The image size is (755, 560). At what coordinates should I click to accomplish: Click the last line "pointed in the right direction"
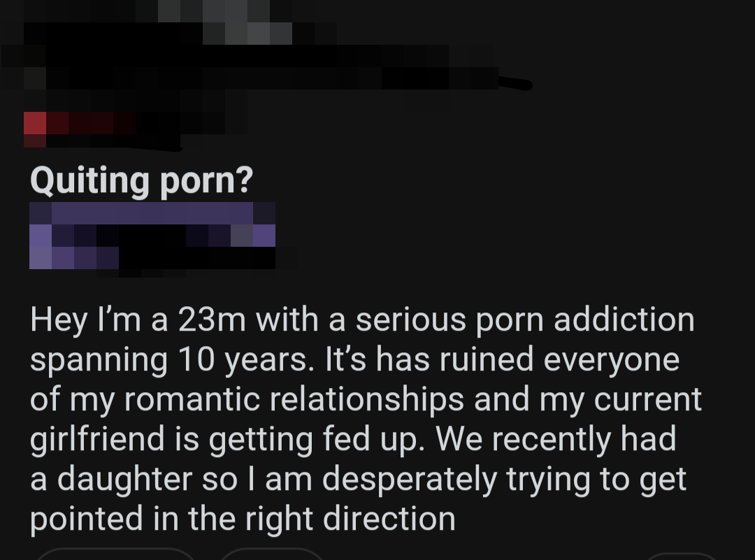[243, 519]
